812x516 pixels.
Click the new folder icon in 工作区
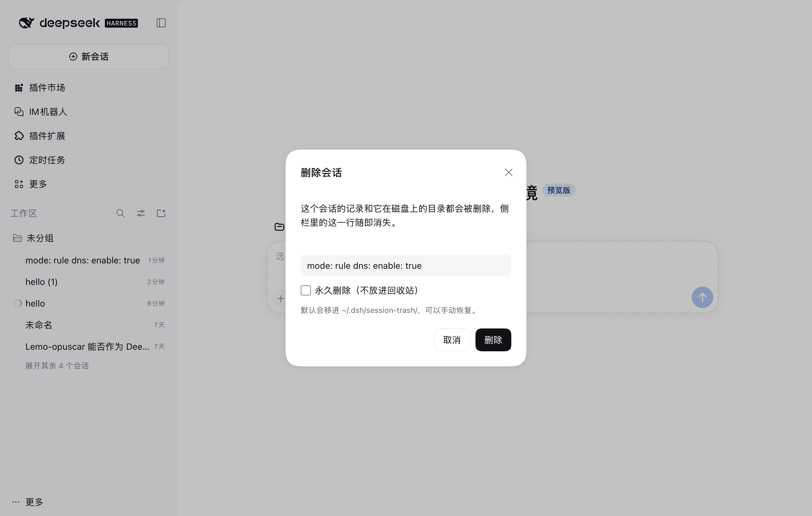point(161,213)
